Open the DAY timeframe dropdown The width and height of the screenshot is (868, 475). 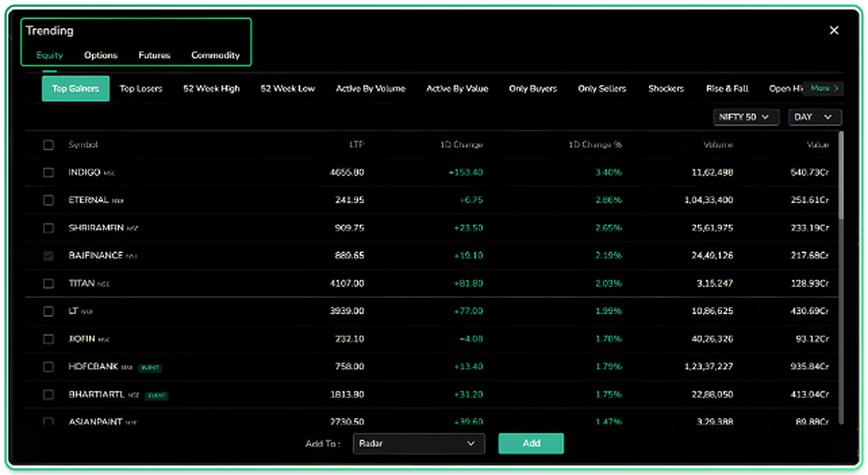click(814, 117)
